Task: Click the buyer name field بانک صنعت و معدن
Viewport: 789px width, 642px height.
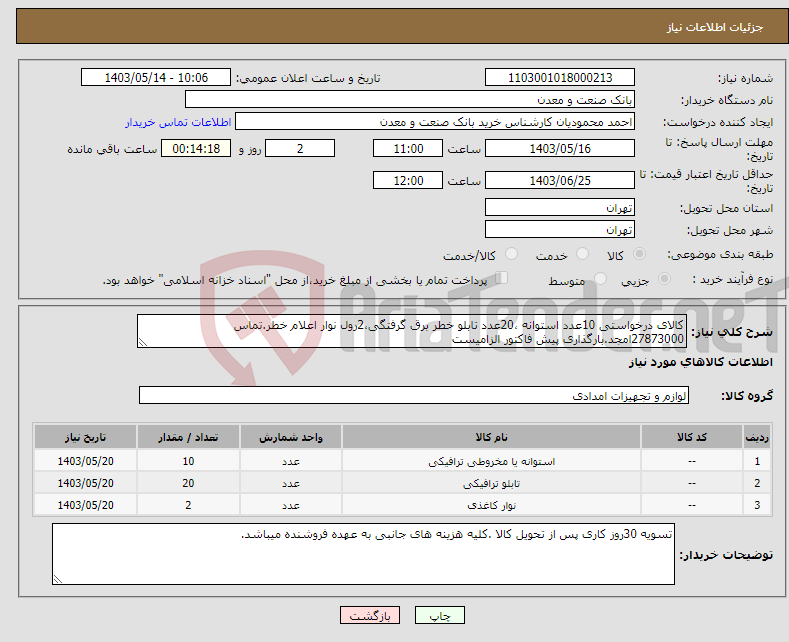Action: (x=410, y=100)
